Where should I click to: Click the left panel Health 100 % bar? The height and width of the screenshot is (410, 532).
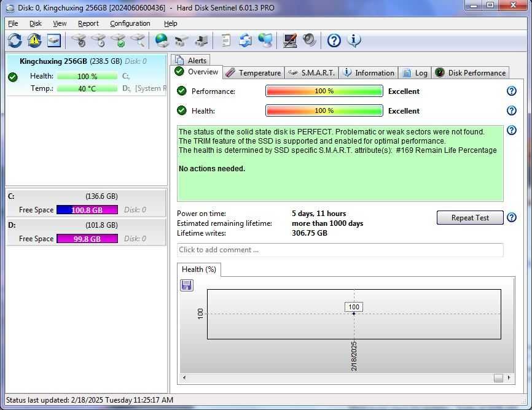[x=87, y=76]
